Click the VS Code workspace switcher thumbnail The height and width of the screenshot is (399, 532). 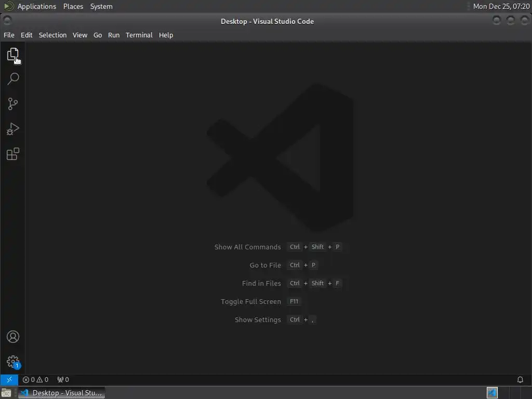[x=492, y=393]
